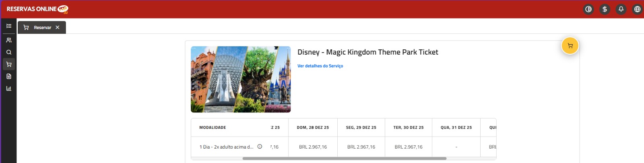Select price for DOM, 28 DEZ 25
This screenshot has height=163, width=644.
(313, 147)
